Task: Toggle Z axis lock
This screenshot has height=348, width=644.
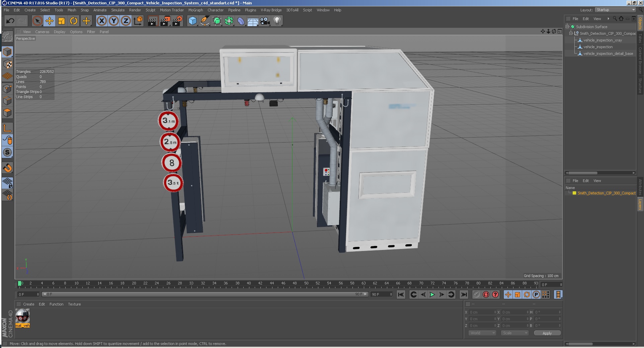Action: [126, 21]
